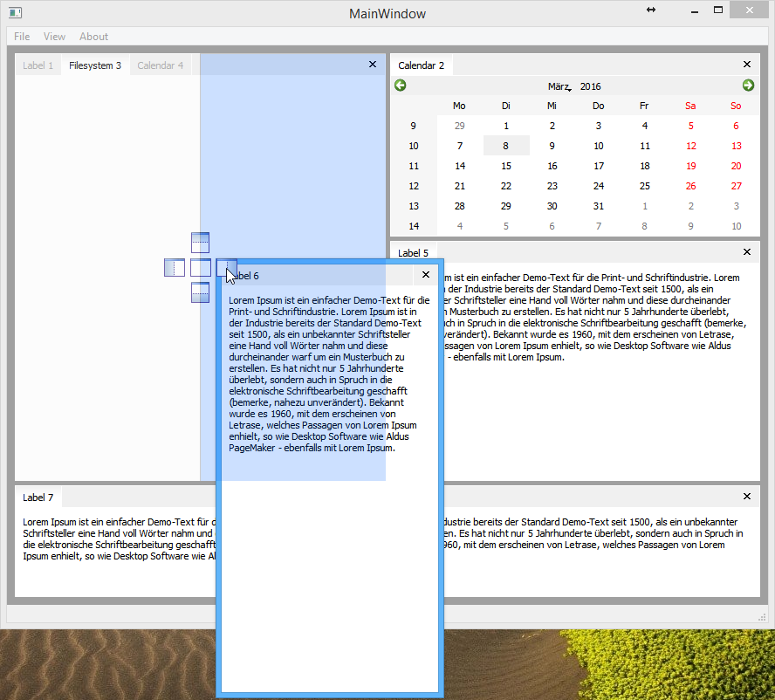The image size is (775, 700).
Task: Select the top dock drop indicator
Action: point(200,243)
